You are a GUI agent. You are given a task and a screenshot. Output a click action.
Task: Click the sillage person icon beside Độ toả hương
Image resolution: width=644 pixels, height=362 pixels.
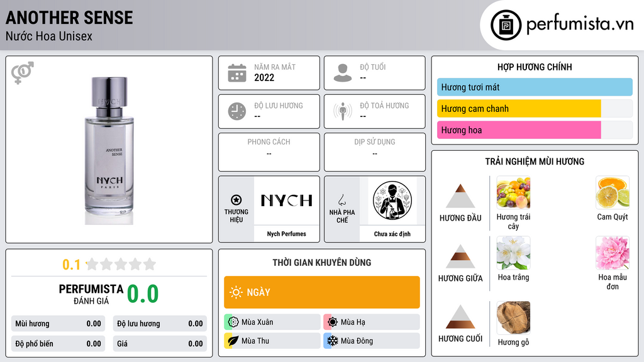pos(343,111)
